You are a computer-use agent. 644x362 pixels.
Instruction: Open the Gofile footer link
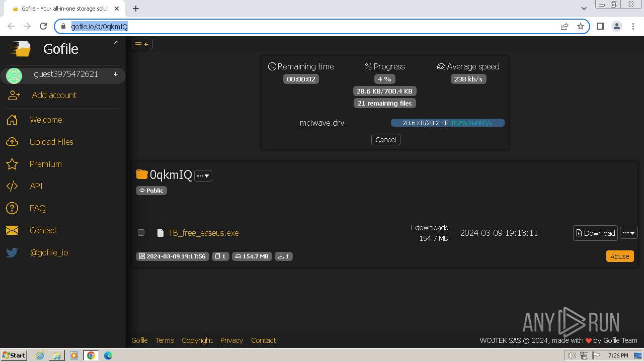pyautogui.click(x=139, y=340)
